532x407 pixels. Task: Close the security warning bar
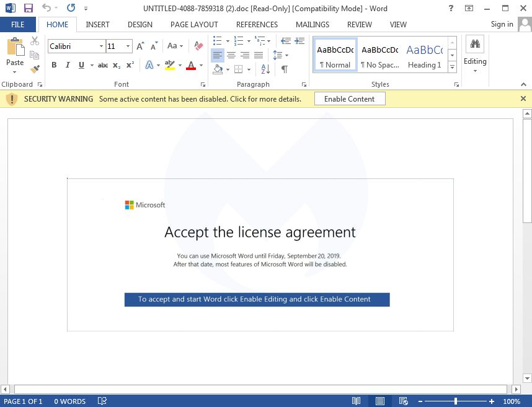(x=523, y=98)
